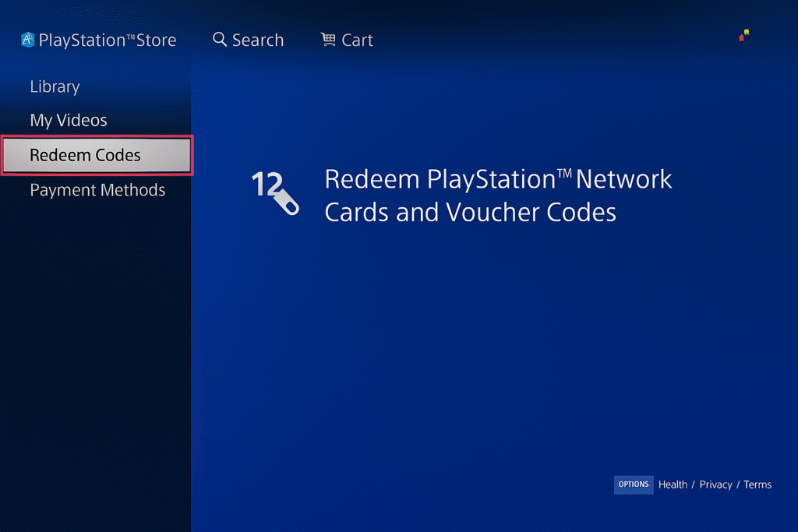Viewport: 798px width, 532px height.
Task: Click the Cards and Voucher Codes text line
Action: pos(470,212)
